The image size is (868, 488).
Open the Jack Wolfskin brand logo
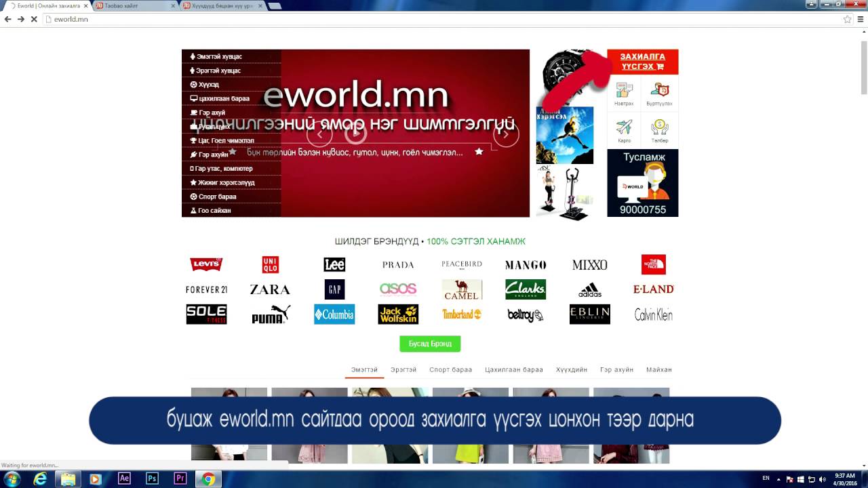point(398,314)
